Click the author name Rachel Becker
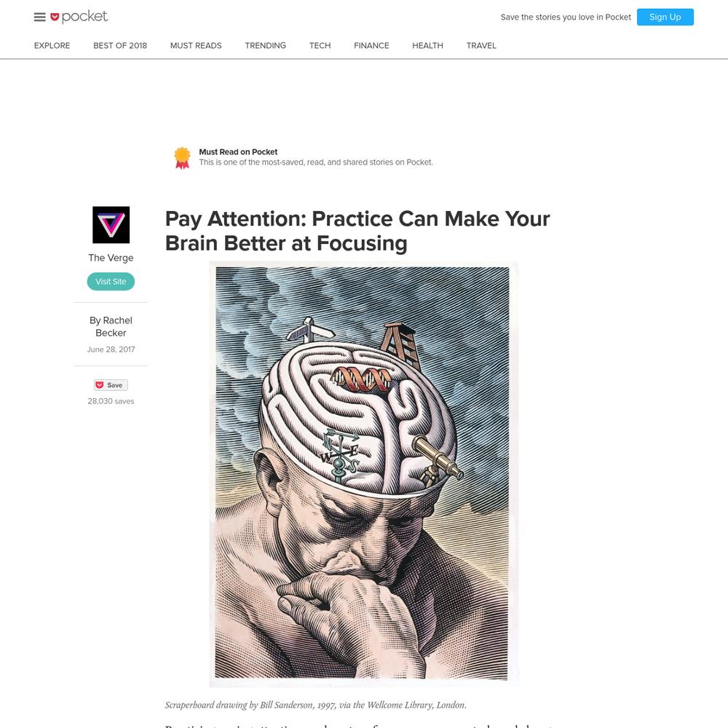 click(x=111, y=326)
